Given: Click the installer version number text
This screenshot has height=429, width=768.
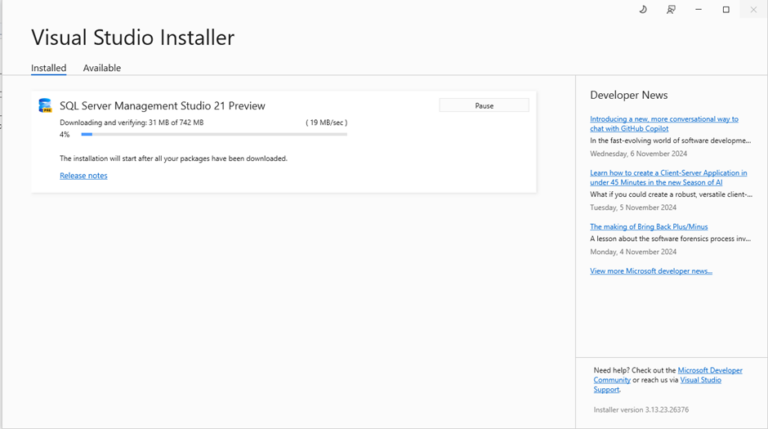Looking at the screenshot, I should tap(641, 410).
